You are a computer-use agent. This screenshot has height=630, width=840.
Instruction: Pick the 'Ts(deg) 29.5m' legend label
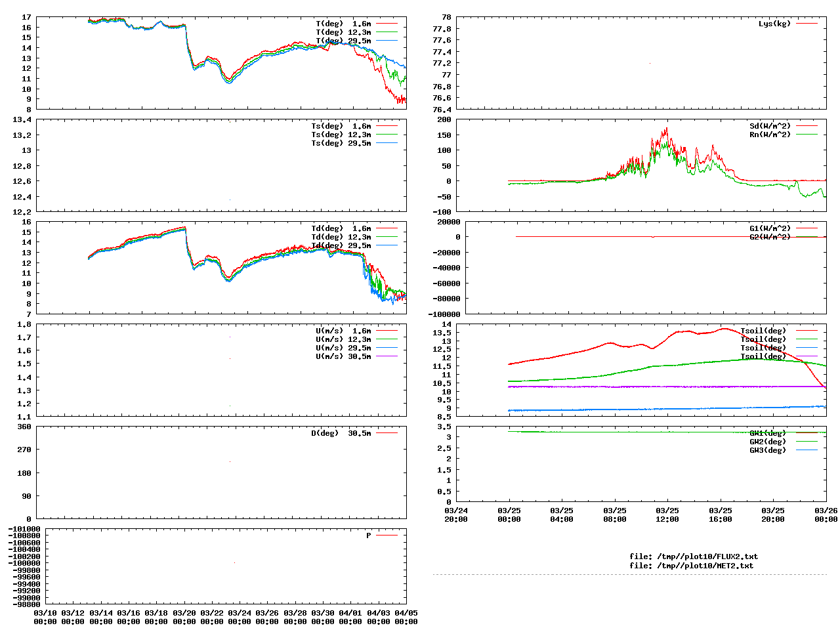(x=341, y=143)
